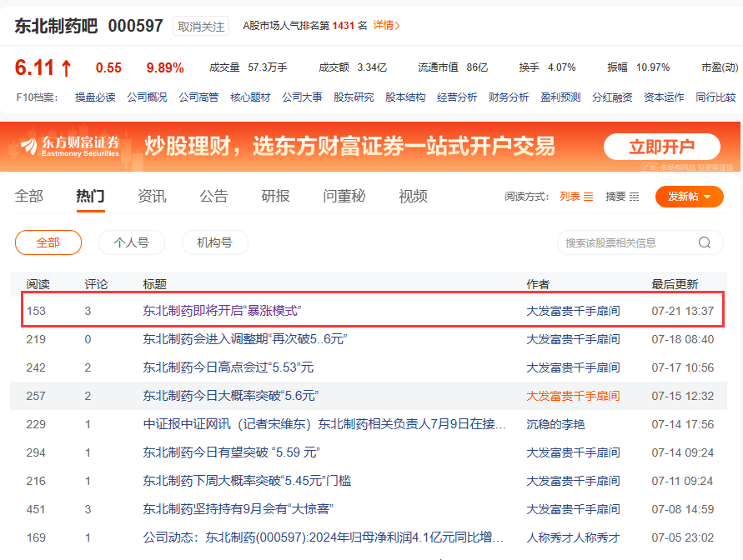The height and width of the screenshot is (560, 743).
Task: Switch to the 视频 tab
Action: (x=414, y=196)
